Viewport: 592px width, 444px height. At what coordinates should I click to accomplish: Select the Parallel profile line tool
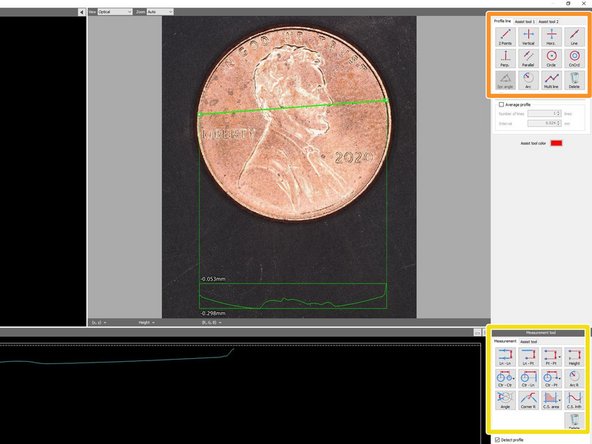pyautogui.click(x=528, y=59)
